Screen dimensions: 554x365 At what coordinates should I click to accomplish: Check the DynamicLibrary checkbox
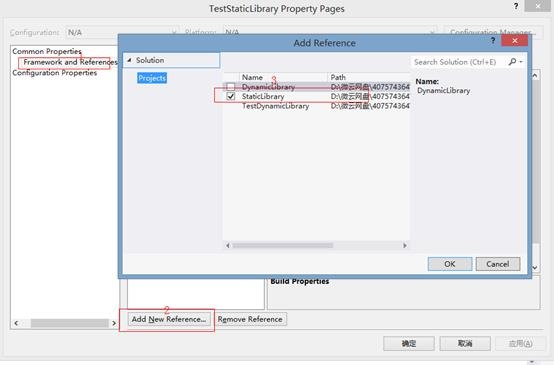pos(230,87)
